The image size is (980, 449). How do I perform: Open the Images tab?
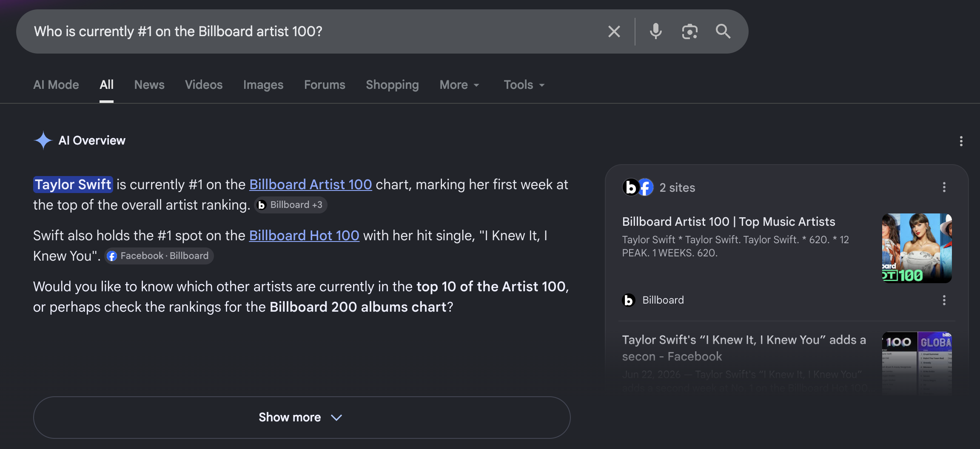pos(263,85)
